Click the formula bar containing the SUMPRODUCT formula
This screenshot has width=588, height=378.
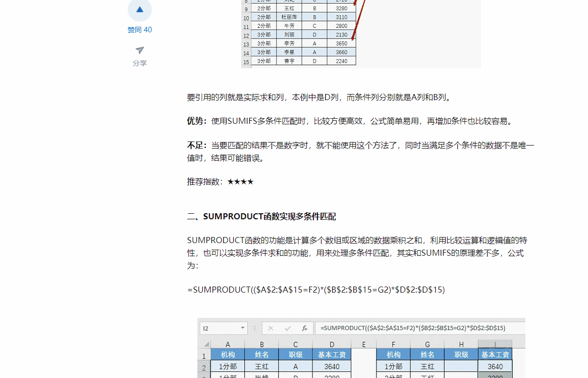tap(414, 328)
